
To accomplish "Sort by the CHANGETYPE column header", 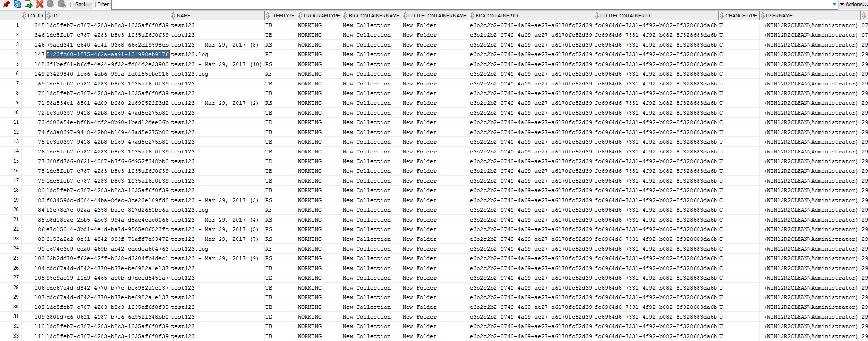I will (739, 16).
